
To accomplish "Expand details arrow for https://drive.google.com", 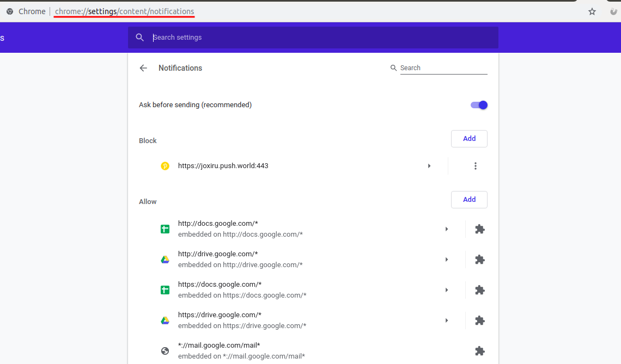I will click(447, 320).
